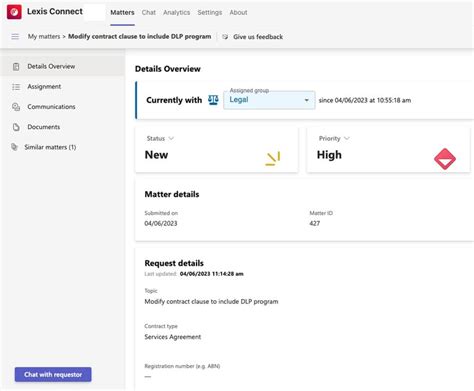Click the Submitted on date 04/06/2023
Image resolution: width=474 pixels, height=391 pixels.
coord(161,223)
